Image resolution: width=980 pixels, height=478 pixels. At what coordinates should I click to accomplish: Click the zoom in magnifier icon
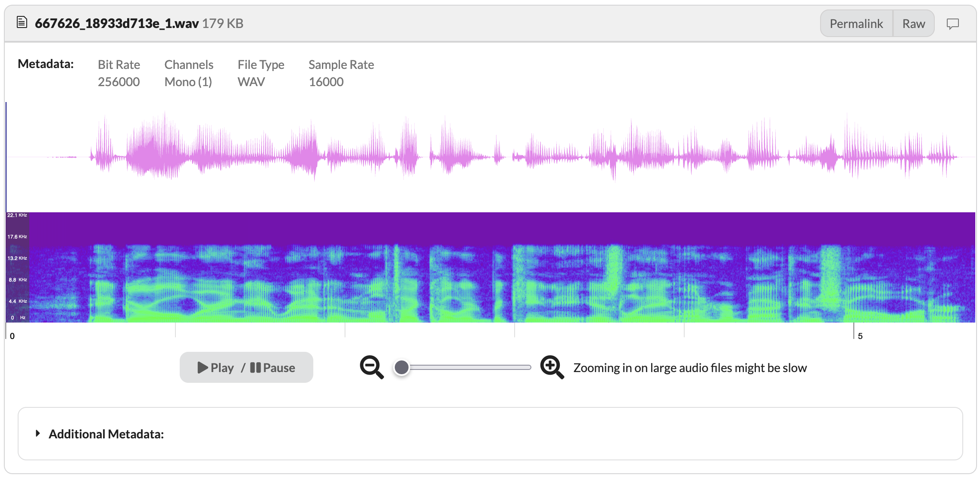(552, 367)
